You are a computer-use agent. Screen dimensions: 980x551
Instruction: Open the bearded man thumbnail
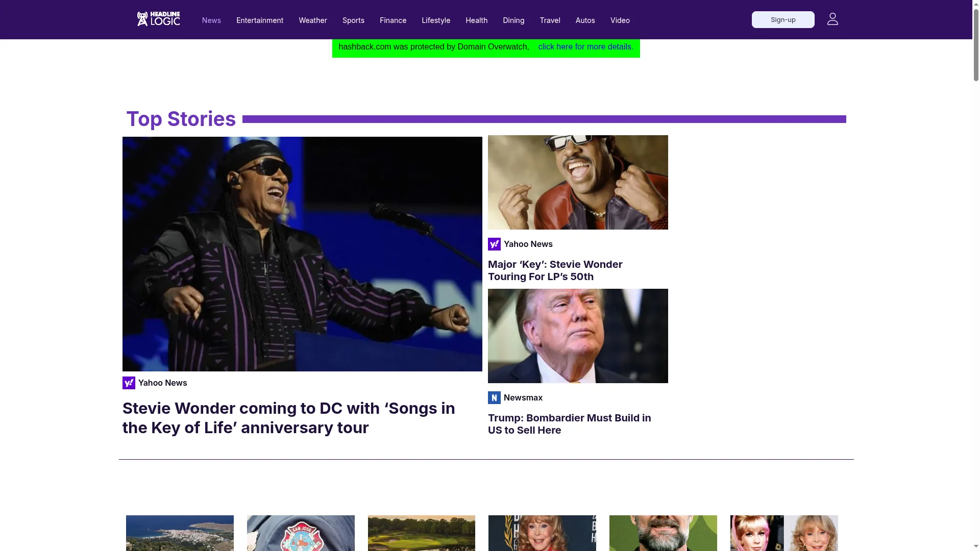(x=663, y=533)
